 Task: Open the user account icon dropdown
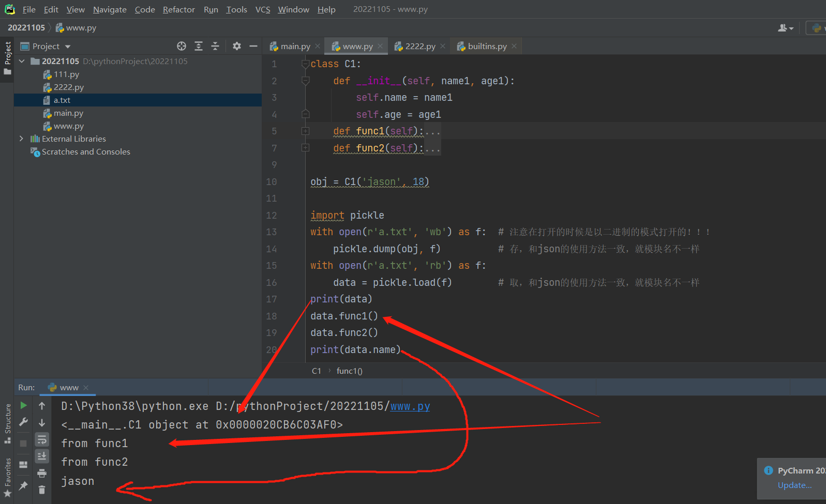(786, 28)
